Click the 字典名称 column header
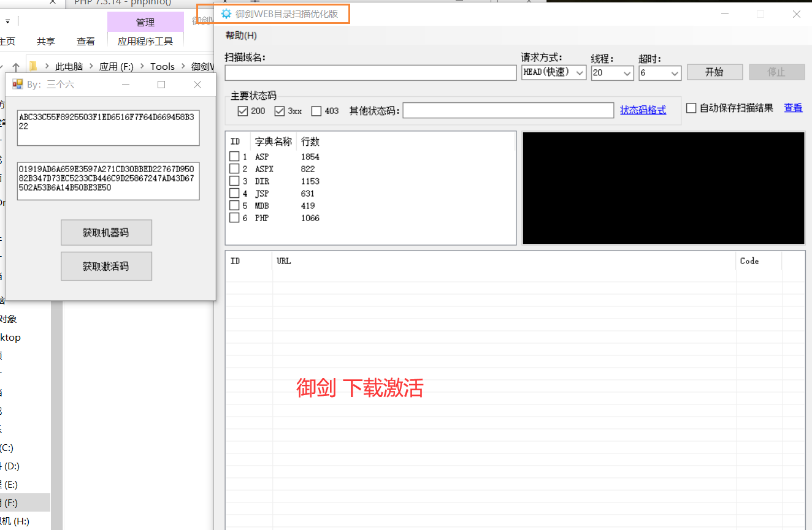The image size is (812, 530). click(274, 142)
